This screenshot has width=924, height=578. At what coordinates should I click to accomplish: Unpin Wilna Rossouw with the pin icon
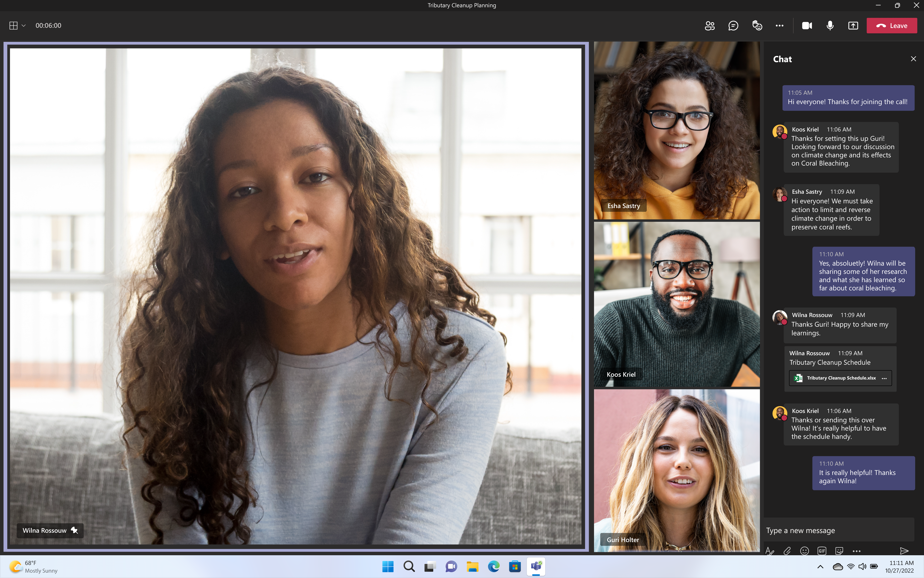click(74, 530)
